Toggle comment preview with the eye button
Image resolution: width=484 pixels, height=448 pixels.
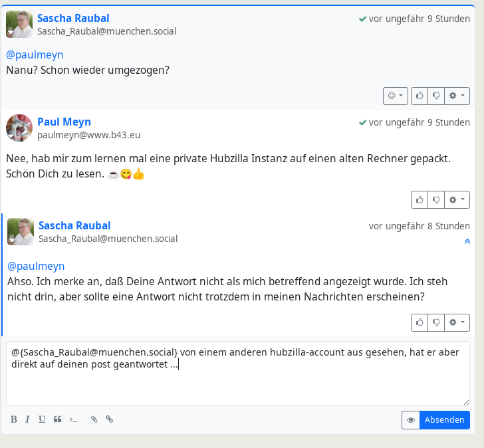tap(411, 420)
